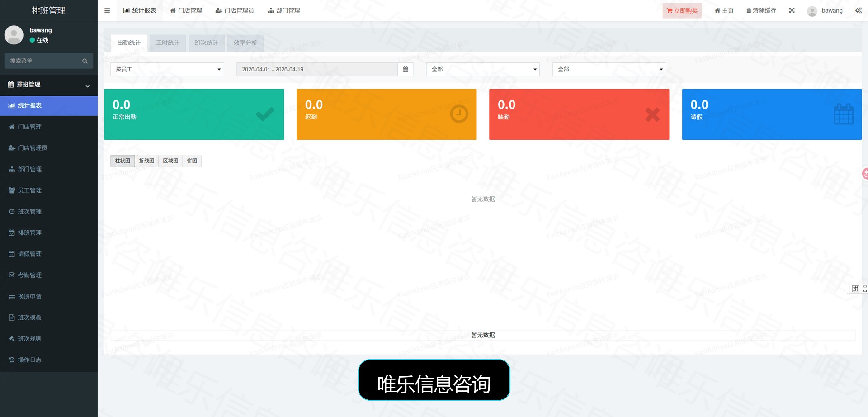Viewport: 868px width, 417px height.
Task: Click the 清除缓存 button
Action: 761,10
